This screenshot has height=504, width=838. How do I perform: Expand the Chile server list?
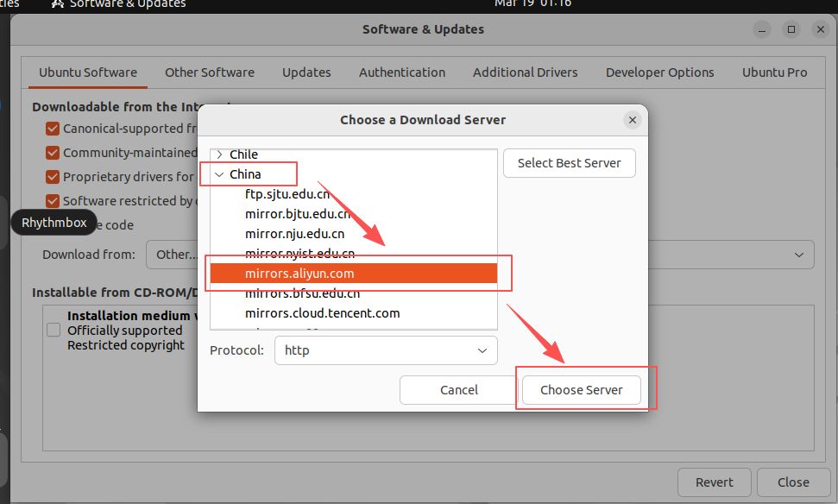[219, 154]
